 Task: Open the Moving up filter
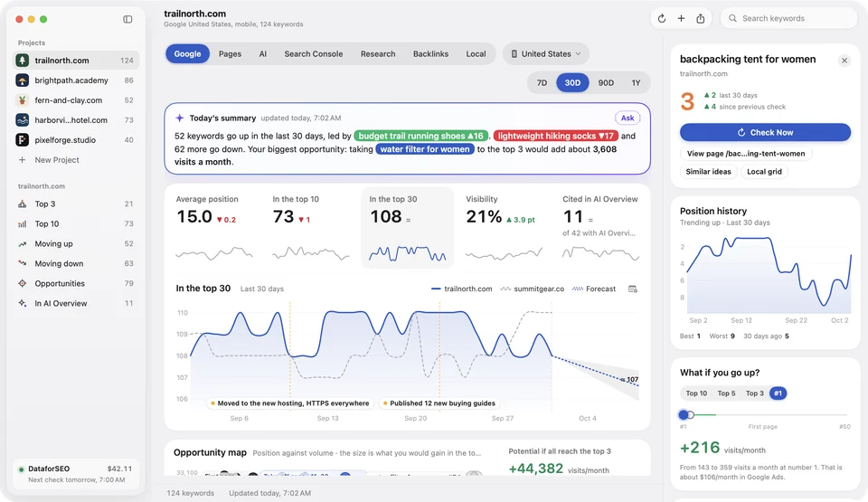[x=76, y=244]
